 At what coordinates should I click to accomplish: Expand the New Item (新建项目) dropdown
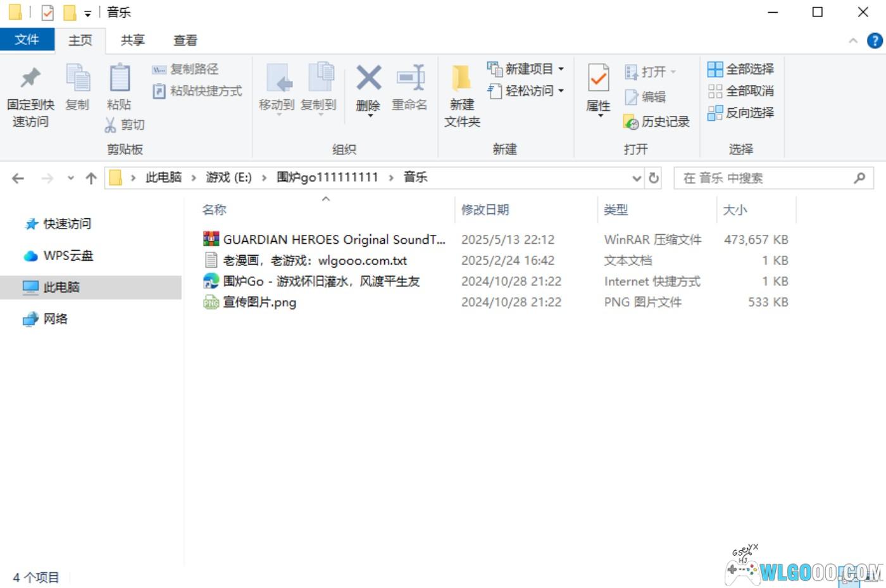click(561, 69)
